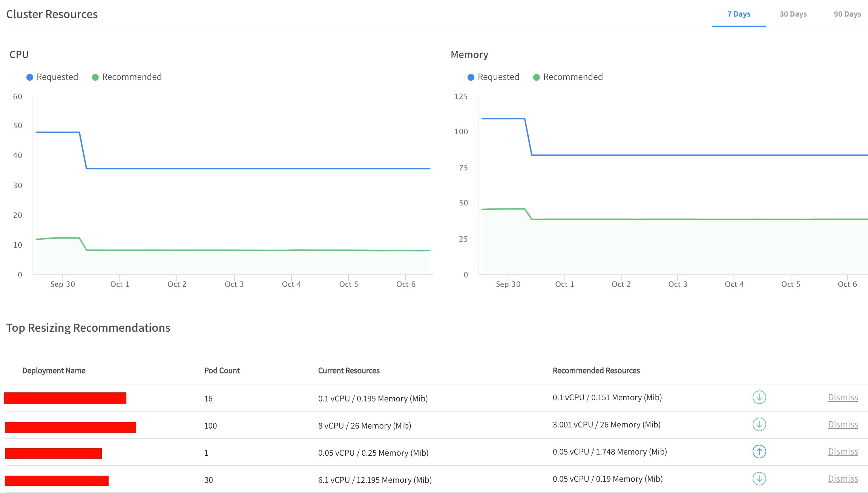The image size is (868, 493).
Task: Toggle CPU Requested legend dot
Action: (30, 77)
